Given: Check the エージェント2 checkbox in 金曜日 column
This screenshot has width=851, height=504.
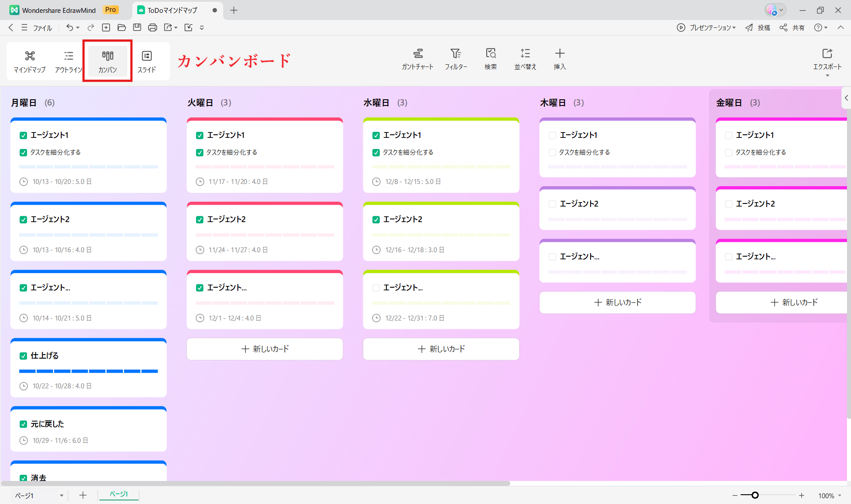Looking at the screenshot, I should pos(728,204).
